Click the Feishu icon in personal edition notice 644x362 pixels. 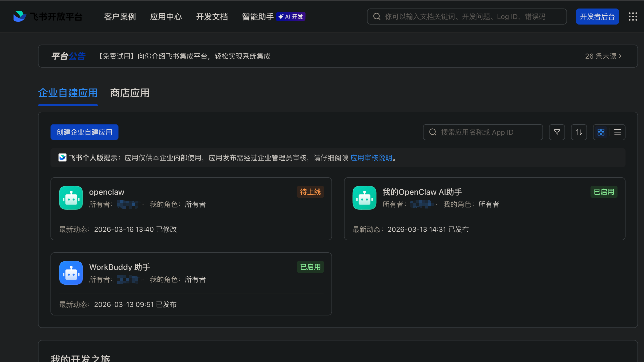tap(62, 157)
